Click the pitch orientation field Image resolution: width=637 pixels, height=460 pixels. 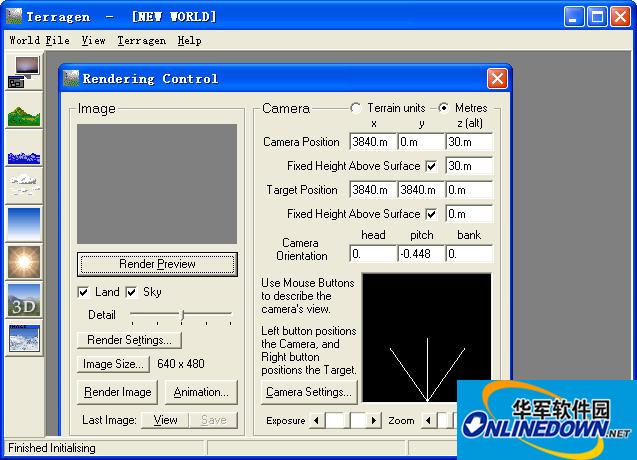click(x=421, y=254)
